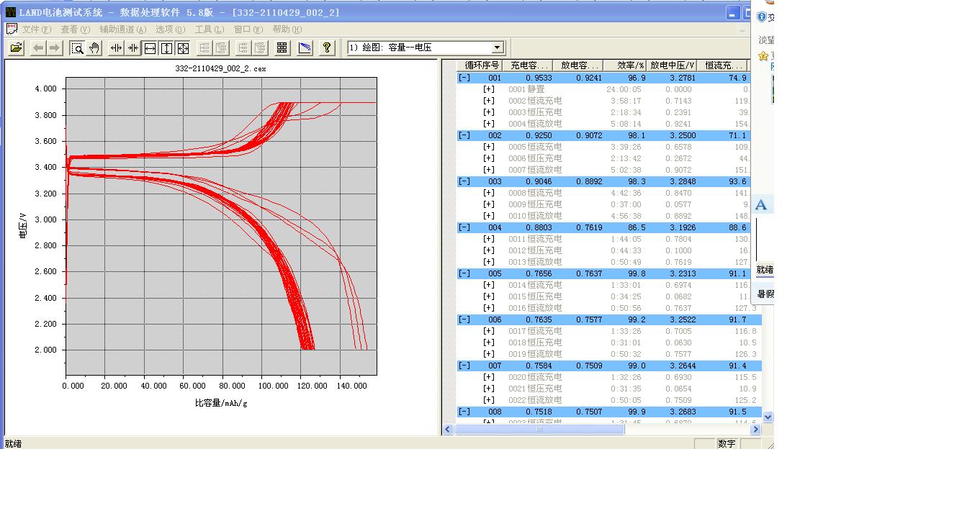
Task: Open the 帮助(H) menu
Action: (287, 30)
